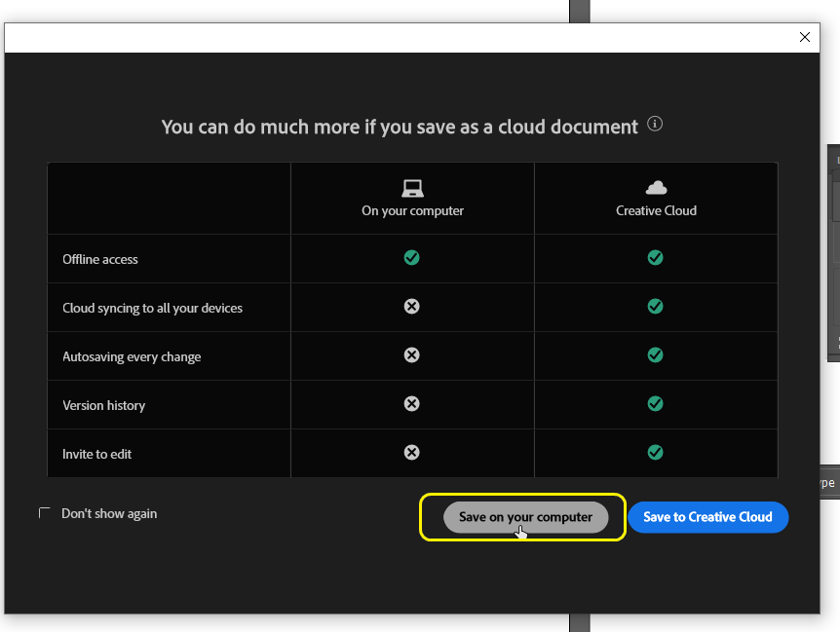Image resolution: width=840 pixels, height=632 pixels.
Task: Click the Version history X icon under On your computer
Action: coord(411,403)
